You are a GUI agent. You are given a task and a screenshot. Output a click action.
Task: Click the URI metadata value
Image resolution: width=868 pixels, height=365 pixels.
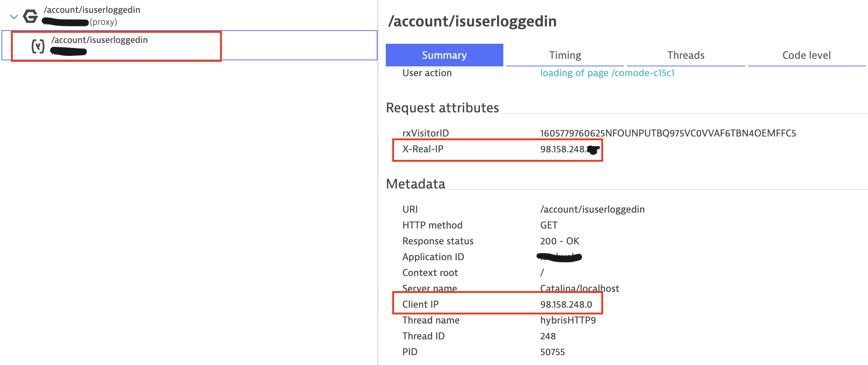592,209
